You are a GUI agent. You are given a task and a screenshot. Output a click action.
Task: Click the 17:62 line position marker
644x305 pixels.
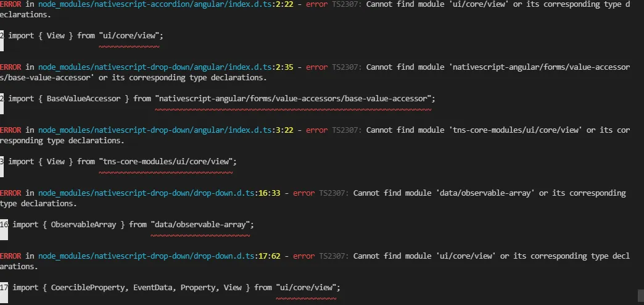270,256
